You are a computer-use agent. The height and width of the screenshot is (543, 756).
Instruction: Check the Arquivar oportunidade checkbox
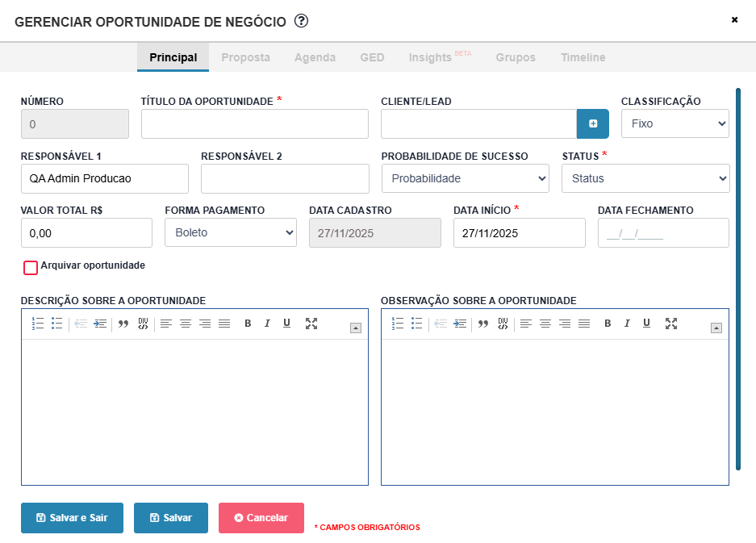pos(31,267)
